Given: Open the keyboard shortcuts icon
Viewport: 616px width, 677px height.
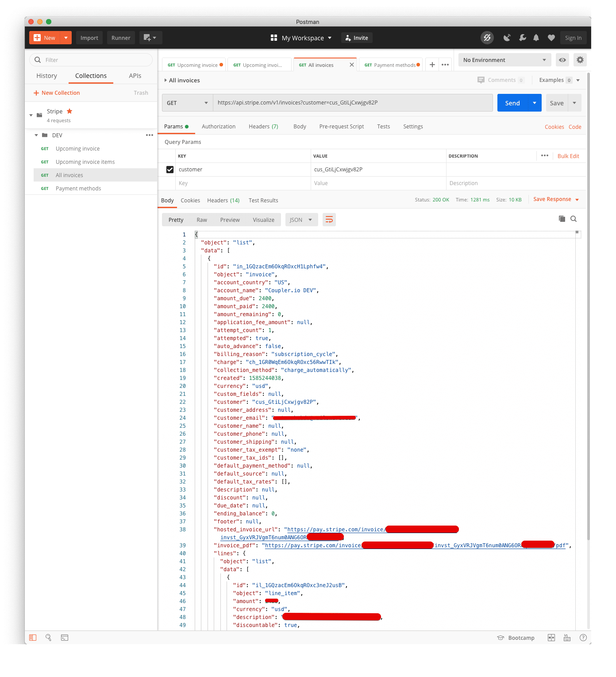Looking at the screenshot, I should click(x=567, y=638).
